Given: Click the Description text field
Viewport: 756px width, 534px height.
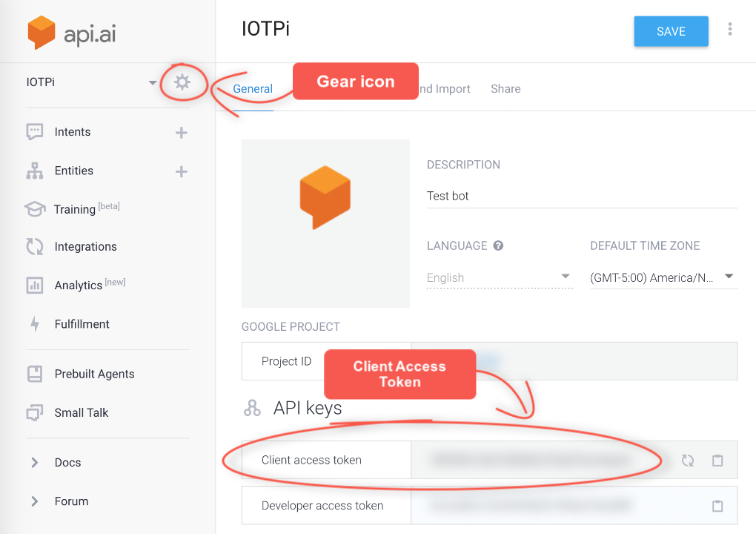Looking at the screenshot, I should pyautogui.click(x=582, y=196).
